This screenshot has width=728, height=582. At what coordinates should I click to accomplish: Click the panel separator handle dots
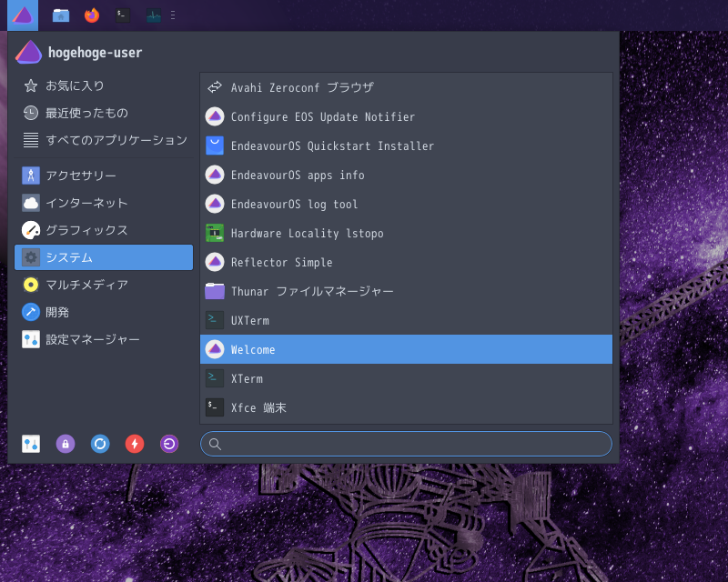pyautogui.click(x=173, y=15)
